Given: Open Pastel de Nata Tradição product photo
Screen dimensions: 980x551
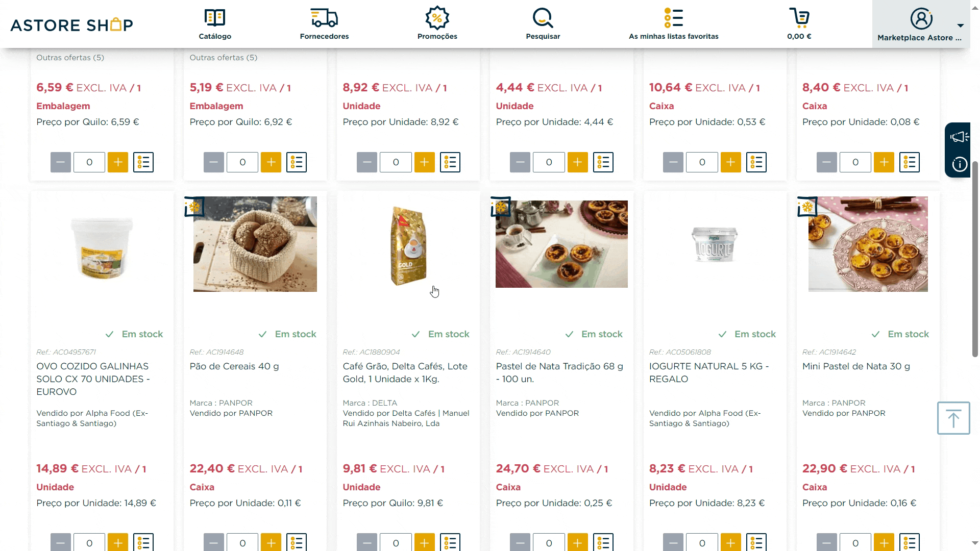Looking at the screenshot, I should pyautogui.click(x=561, y=244).
